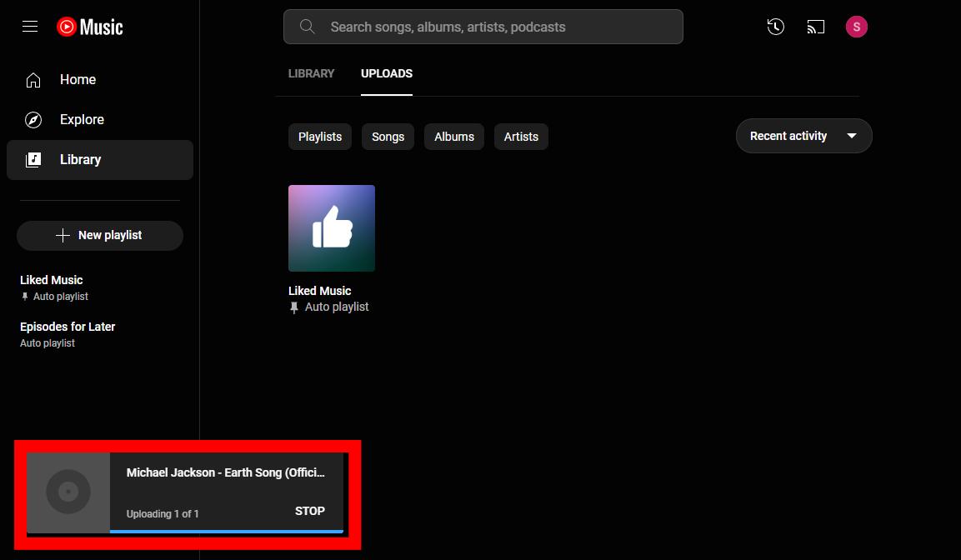961x560 pixels.
Task: Create a New playlist
Action: click(100, 235)
